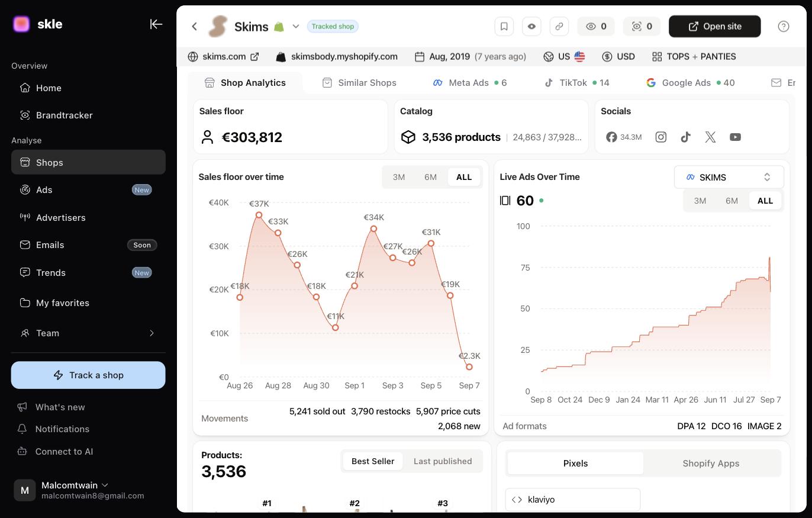Click the Tracked shop badge
This screenshot has width=812, height=518.
[333, 27]
